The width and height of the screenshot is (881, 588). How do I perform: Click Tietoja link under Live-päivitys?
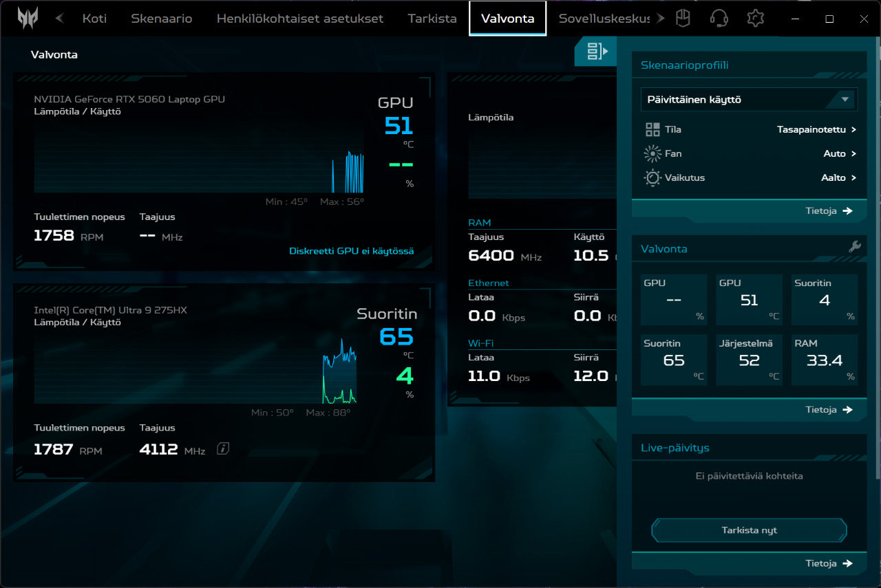coord(829,563)
